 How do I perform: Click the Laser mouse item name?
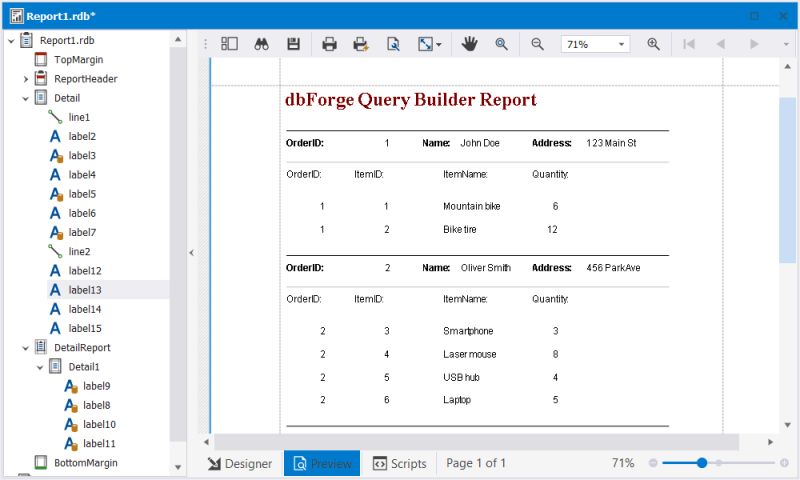coord(469,354)
